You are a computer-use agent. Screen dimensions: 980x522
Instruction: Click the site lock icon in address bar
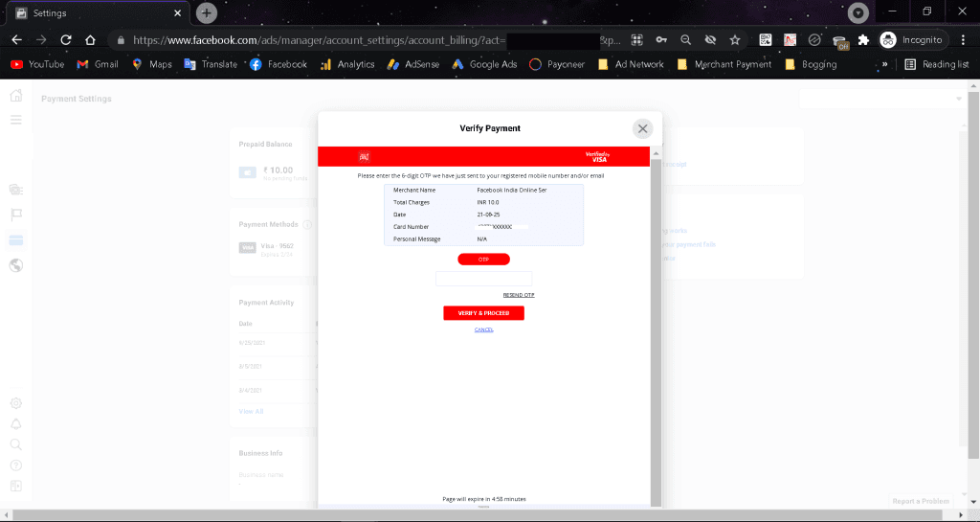point(121,40)
